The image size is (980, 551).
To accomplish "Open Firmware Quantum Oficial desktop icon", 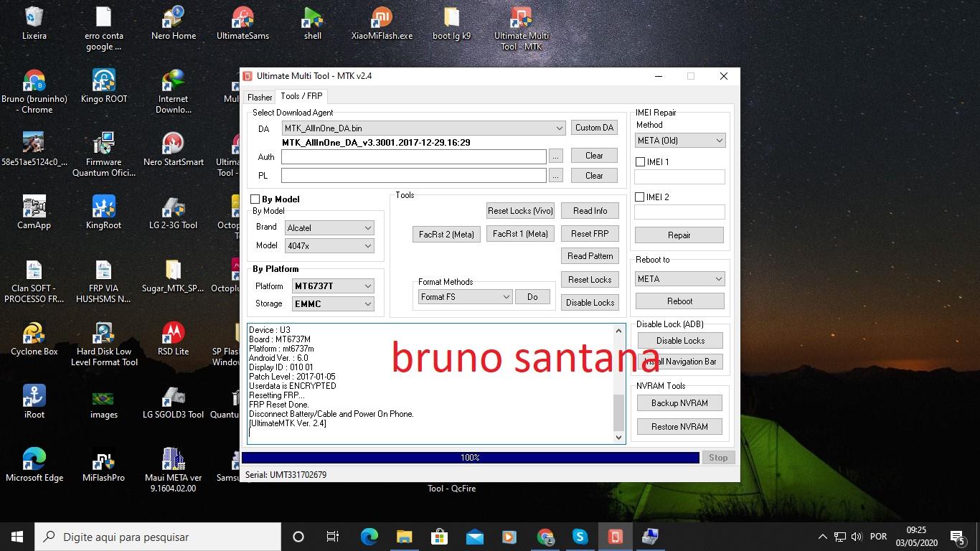I will [104, 154].
